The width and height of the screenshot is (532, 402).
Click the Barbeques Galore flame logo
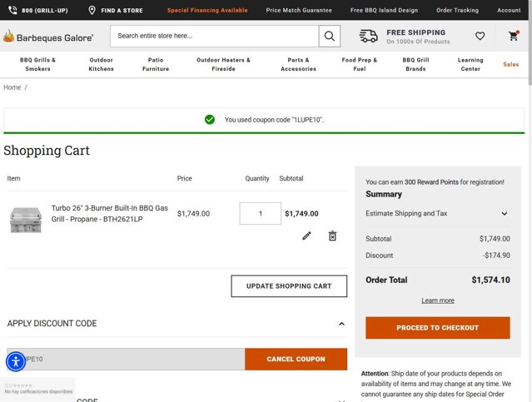tap(48, 37)
